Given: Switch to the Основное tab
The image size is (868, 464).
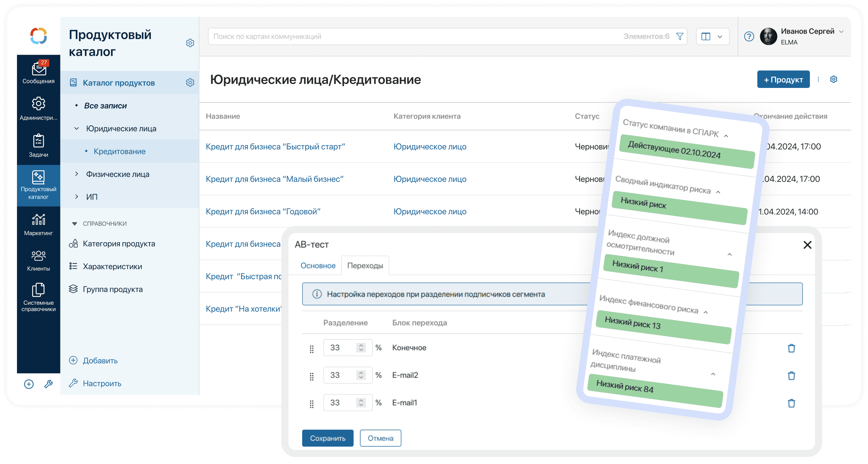Looking at the screenshot, I should (318, 266).
